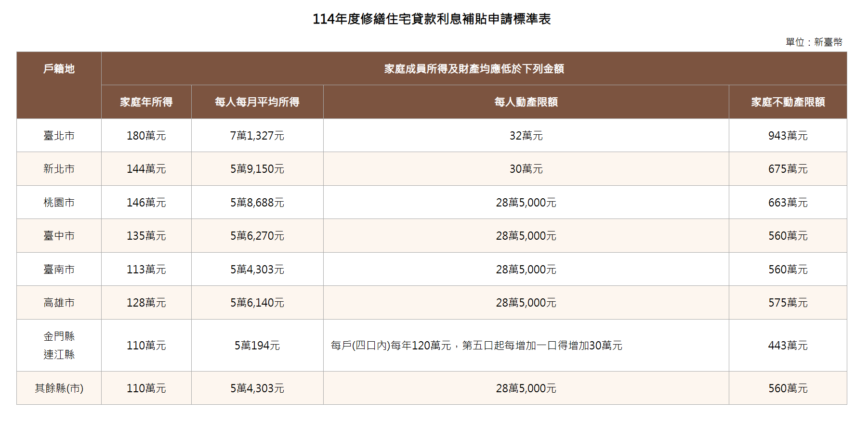Click 5萬4,303元 in the 其餘縣(市) row
Image resolution: width=868 pixels, height=437 pixels.
pyautogui.click(x=257, y=388)
